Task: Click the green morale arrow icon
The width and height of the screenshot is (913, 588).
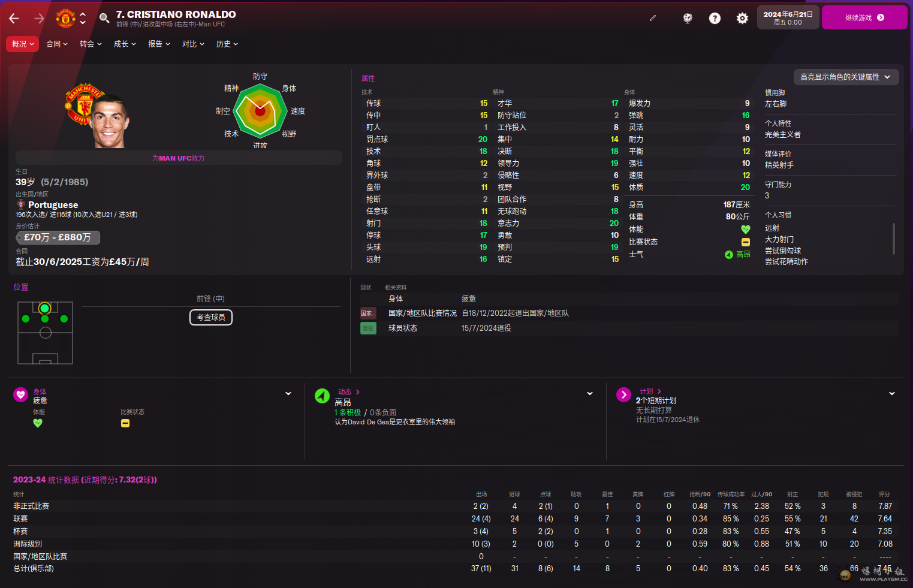Action: coord(322,396)
